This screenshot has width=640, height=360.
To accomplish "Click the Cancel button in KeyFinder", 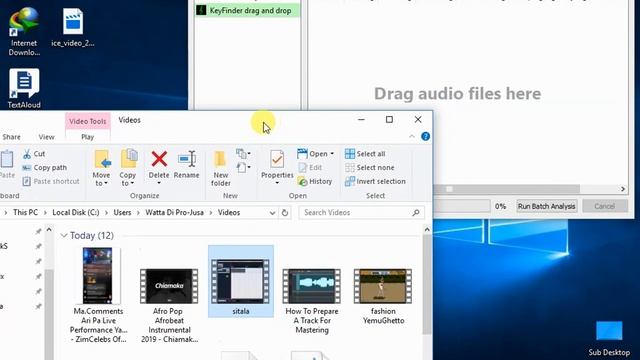I will [x=604, y=206].
